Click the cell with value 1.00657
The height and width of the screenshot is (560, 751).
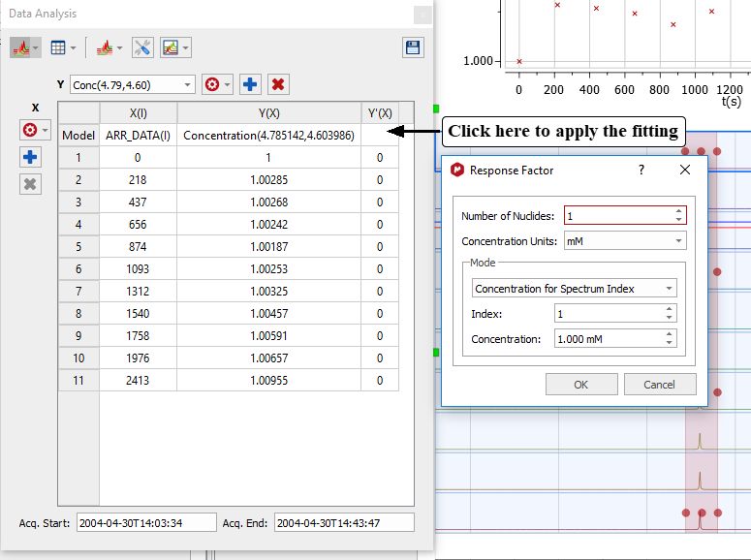coord(268,358)
